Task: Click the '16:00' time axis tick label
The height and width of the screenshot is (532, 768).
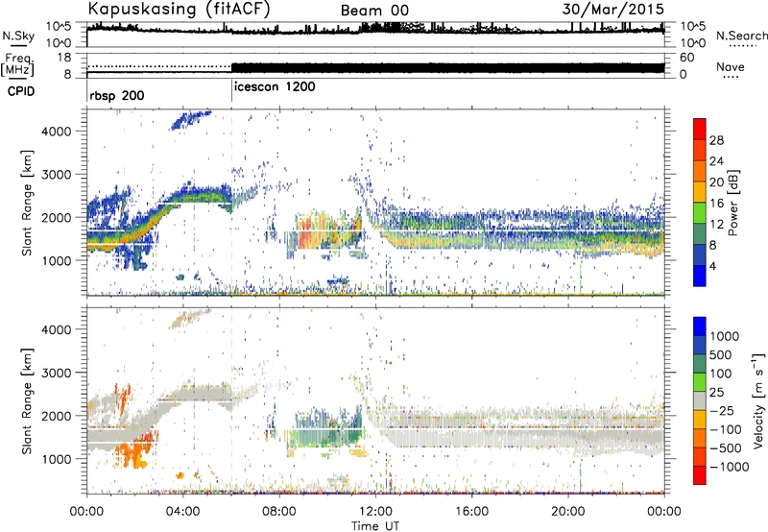Action: [471, 512]
